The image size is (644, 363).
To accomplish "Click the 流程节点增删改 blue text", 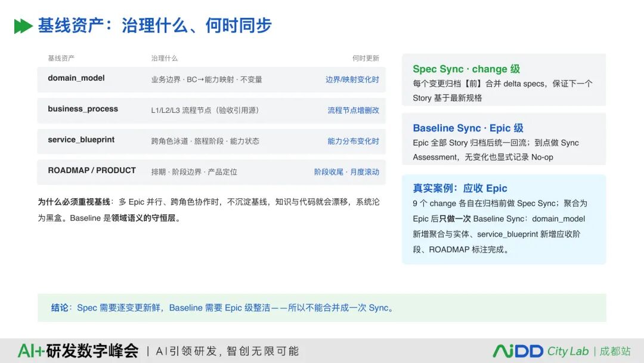I will pyautogui.click(x=353, y=110).
